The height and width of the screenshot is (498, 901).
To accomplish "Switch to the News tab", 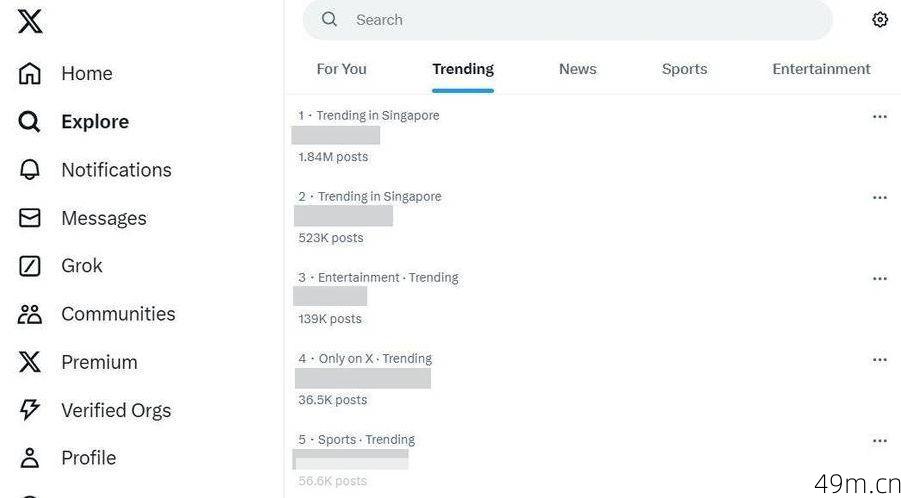I will pos(577,69).
